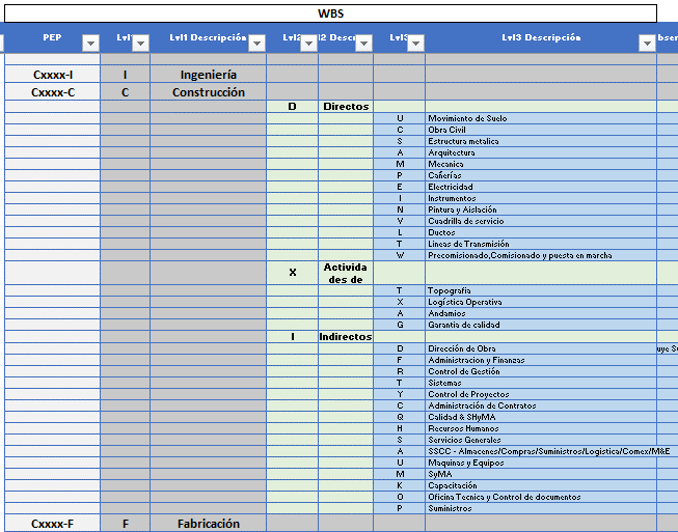Select the Cxxxx-F PEP cell

tap(52, 524)
